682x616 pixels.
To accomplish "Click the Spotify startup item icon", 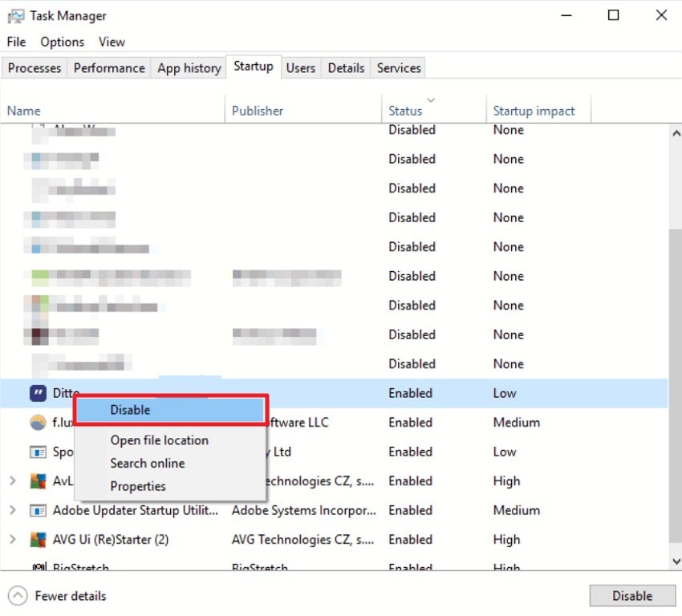I will coord(38,452).
